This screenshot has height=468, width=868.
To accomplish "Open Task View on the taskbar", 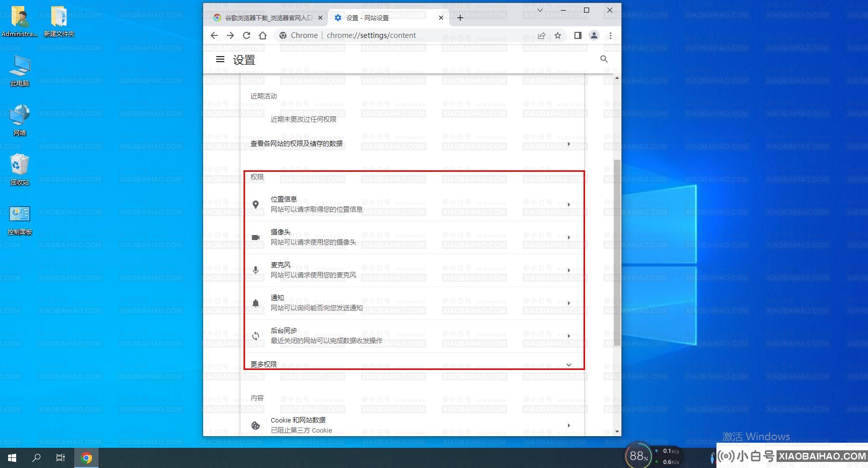I will (x=61, y=458).
